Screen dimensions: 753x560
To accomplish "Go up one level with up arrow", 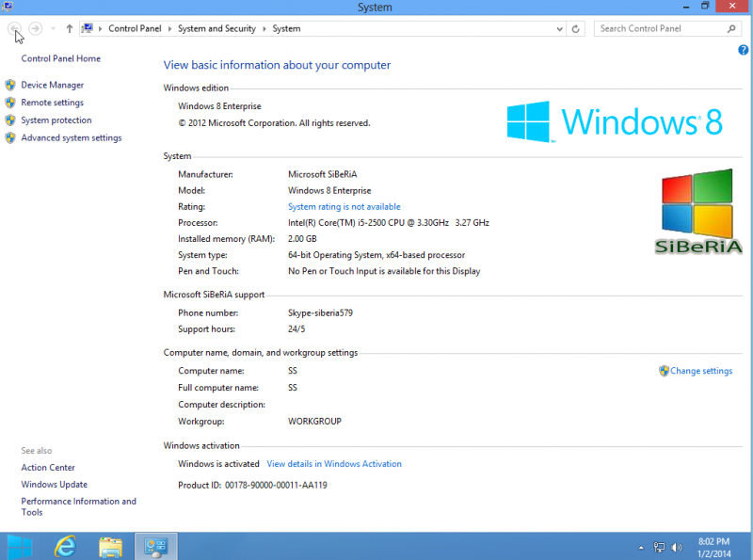I will [70, 29].
